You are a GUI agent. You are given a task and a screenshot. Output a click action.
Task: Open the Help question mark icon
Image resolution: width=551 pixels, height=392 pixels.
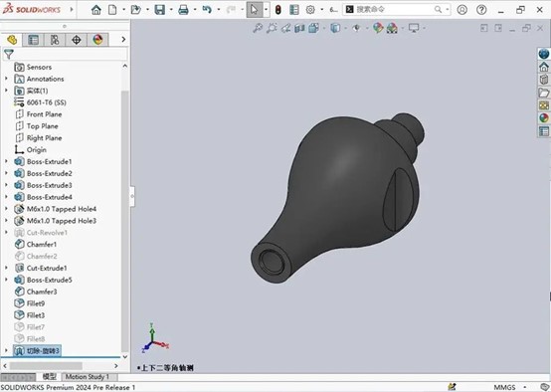pyautogui.click(x=481, y=10)
